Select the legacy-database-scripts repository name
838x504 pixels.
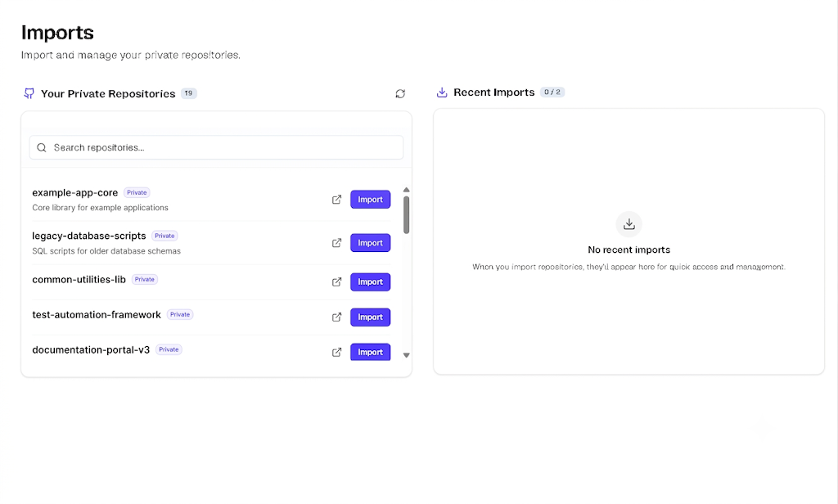tap(88, 236)
